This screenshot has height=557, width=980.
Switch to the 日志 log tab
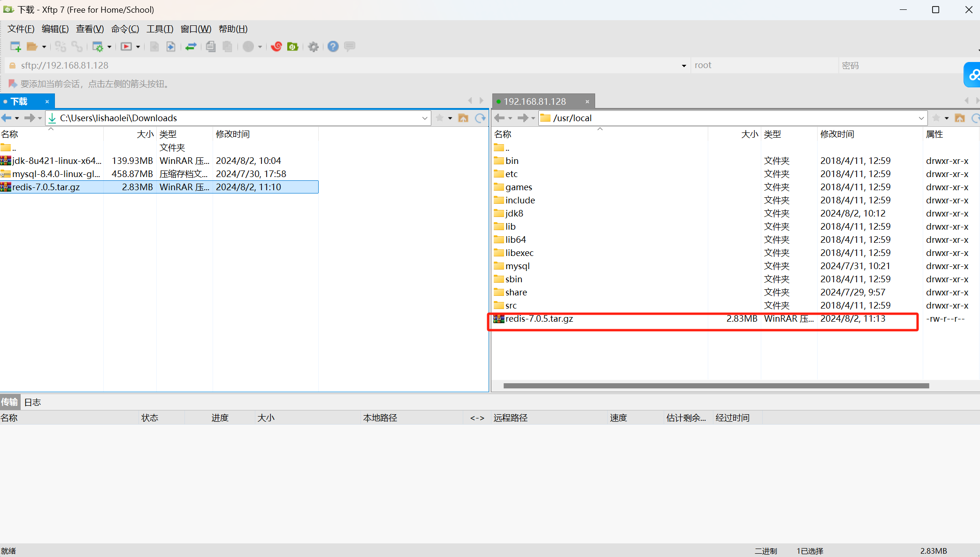coord(32,402)
